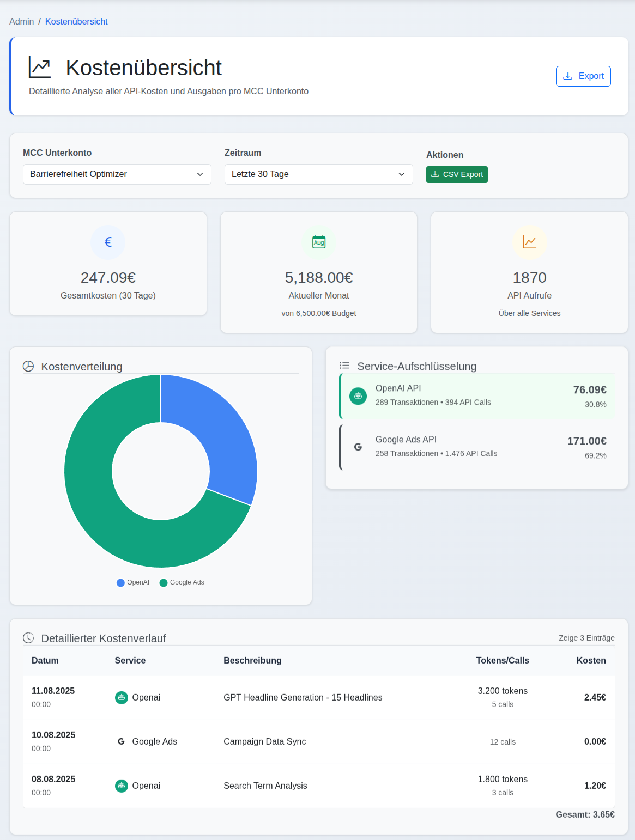The height and width of the screenshot is (840, 635).
Task: Click the Google Ads G icon in Service-Aufschlüsselung
Action: (x=358, y=446)
